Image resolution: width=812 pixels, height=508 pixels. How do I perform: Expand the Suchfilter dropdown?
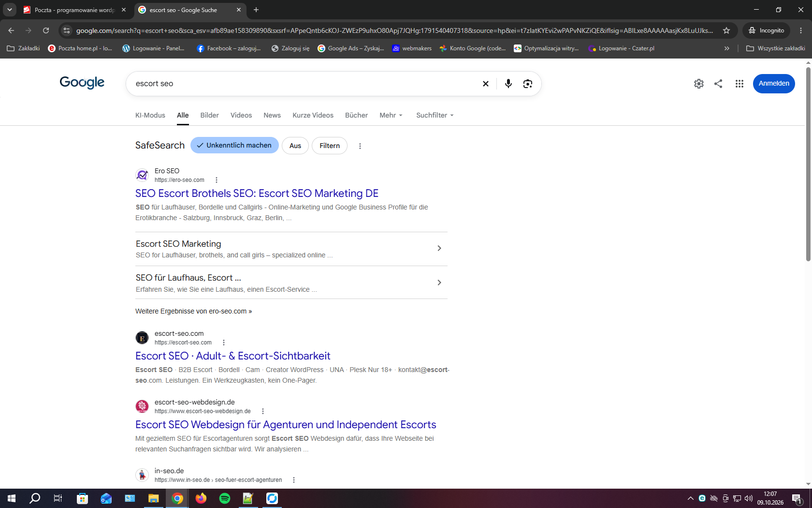[435, 115]
